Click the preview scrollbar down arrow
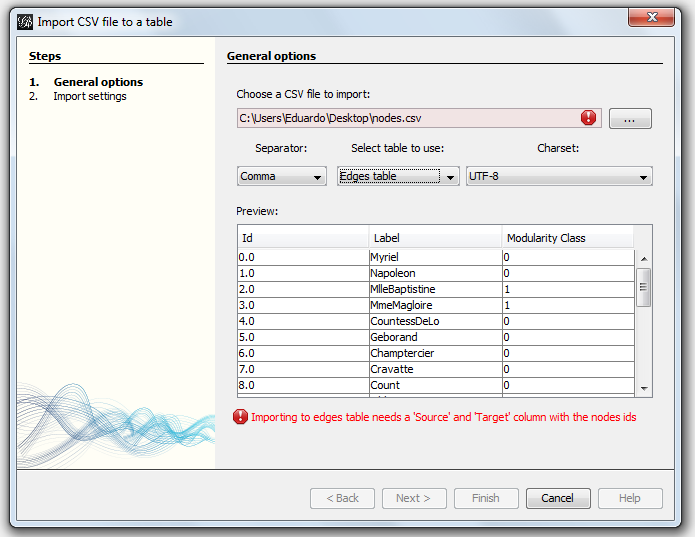 tap(644, 389)
